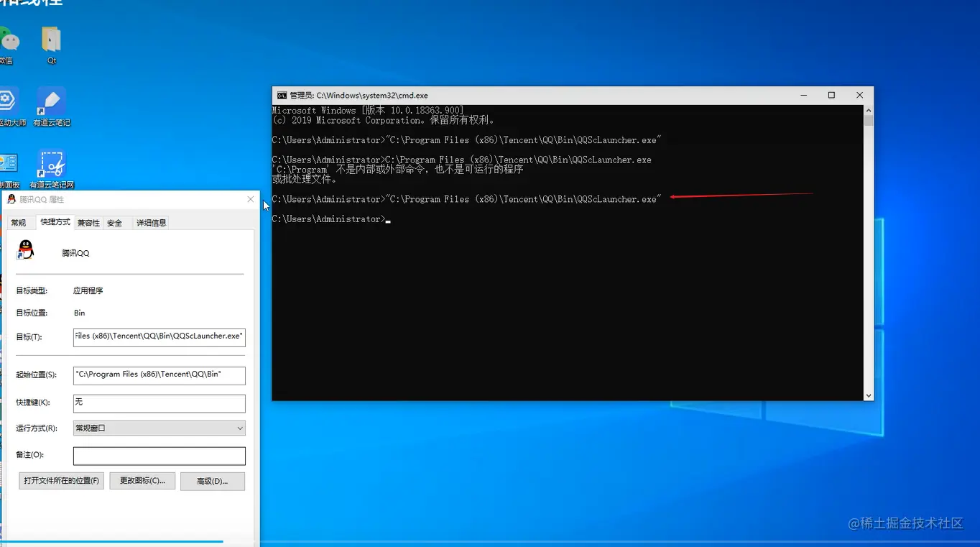Screen dimensions: 980x547
Task: Click the 更改图标(C)... button
Action: click(142, 481)
